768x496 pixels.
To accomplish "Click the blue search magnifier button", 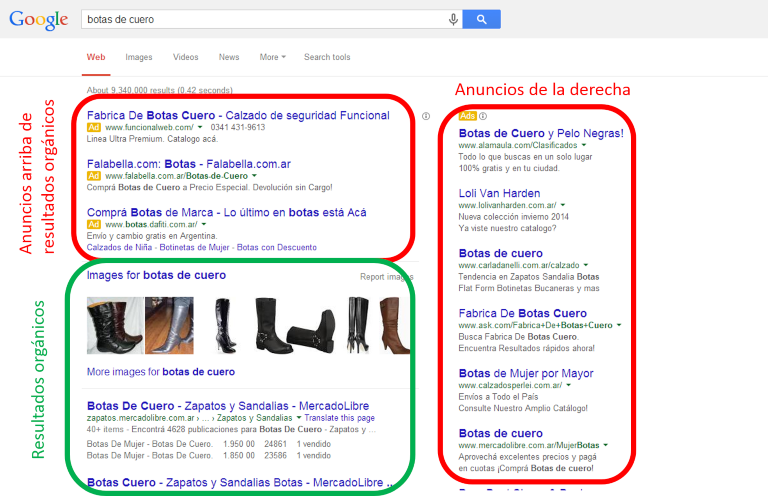I will [481, 19].
